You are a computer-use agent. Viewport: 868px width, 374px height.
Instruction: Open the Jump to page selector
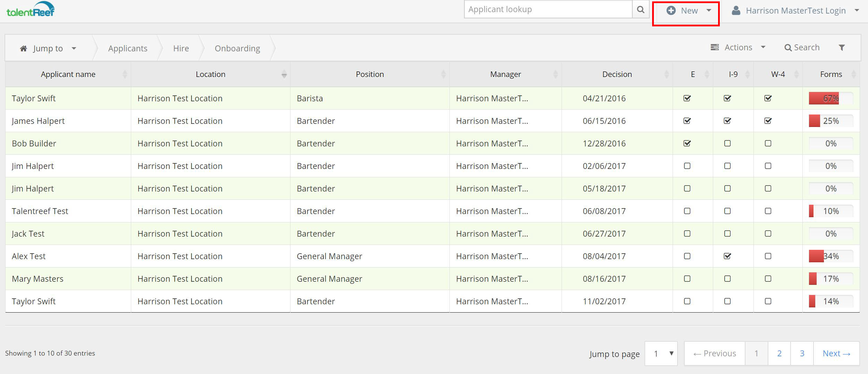pyautogui.click(x=661, y=354)
